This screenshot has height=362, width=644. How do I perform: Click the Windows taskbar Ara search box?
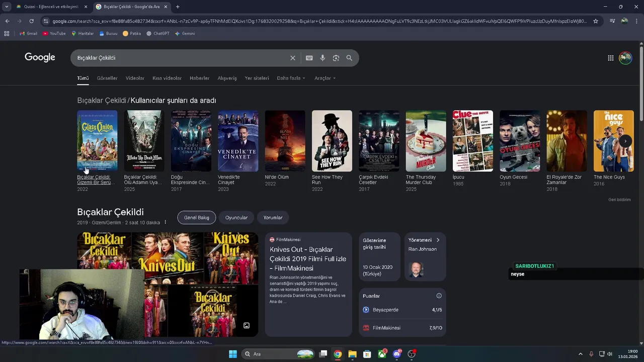[x=278, y=354]
